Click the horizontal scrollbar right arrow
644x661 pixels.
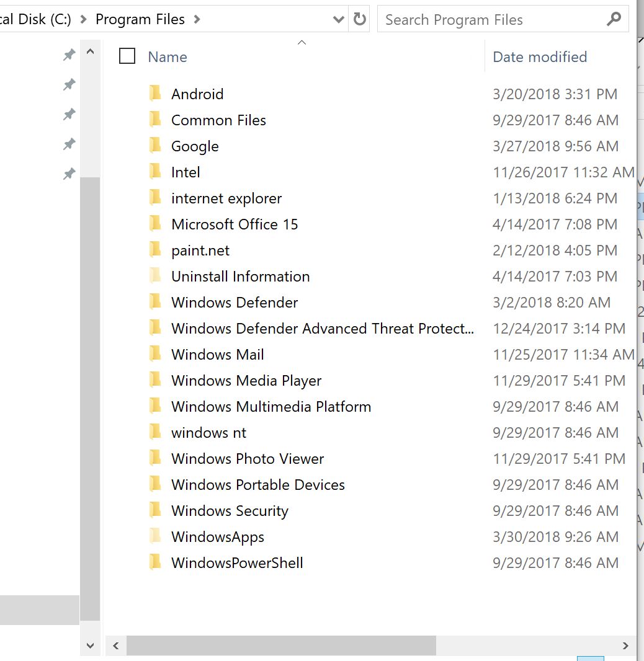pos(625,645)
